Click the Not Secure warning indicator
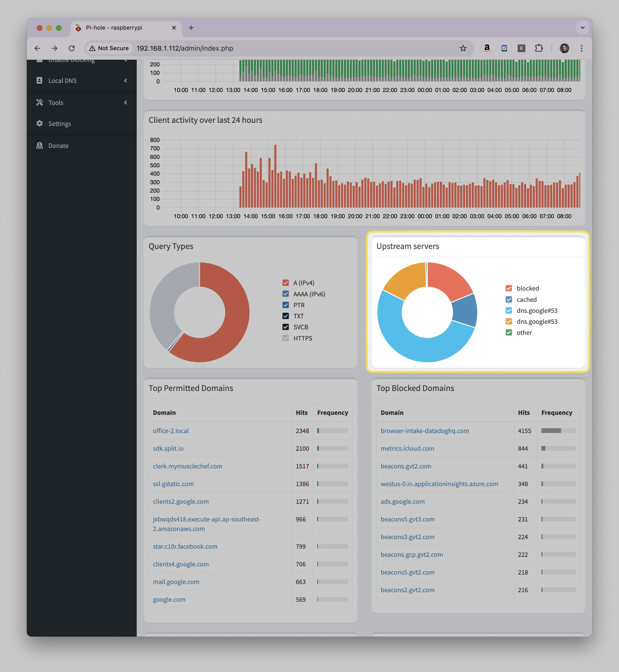 click(x=109, y=48)
